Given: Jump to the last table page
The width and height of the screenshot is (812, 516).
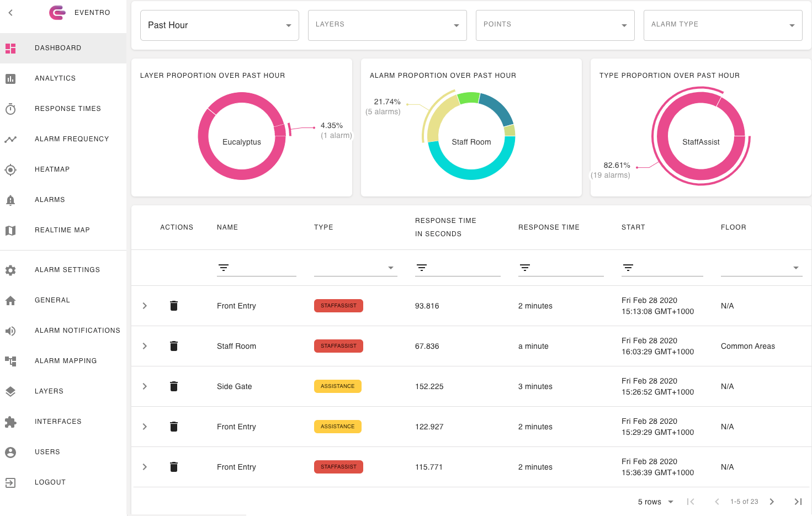Looking at the screenshot, I should [798, 502].
